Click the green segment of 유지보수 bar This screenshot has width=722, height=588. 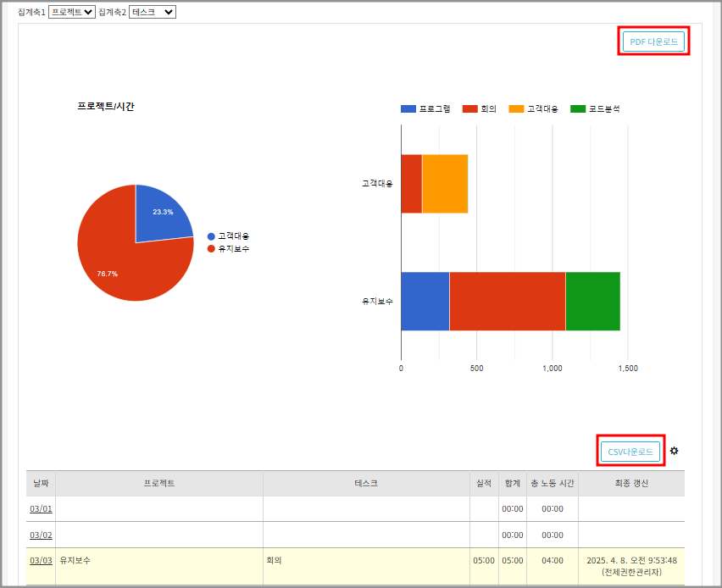coord(592,301)
